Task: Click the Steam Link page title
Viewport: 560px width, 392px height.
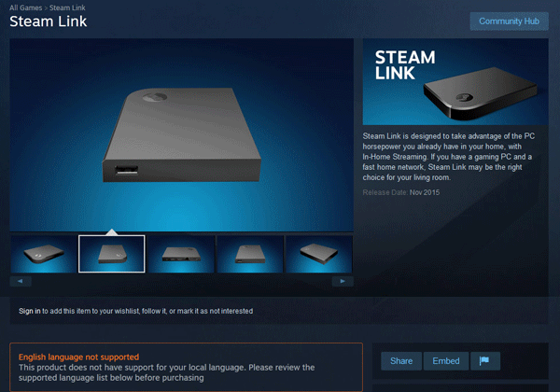Action: click(49, 21)
